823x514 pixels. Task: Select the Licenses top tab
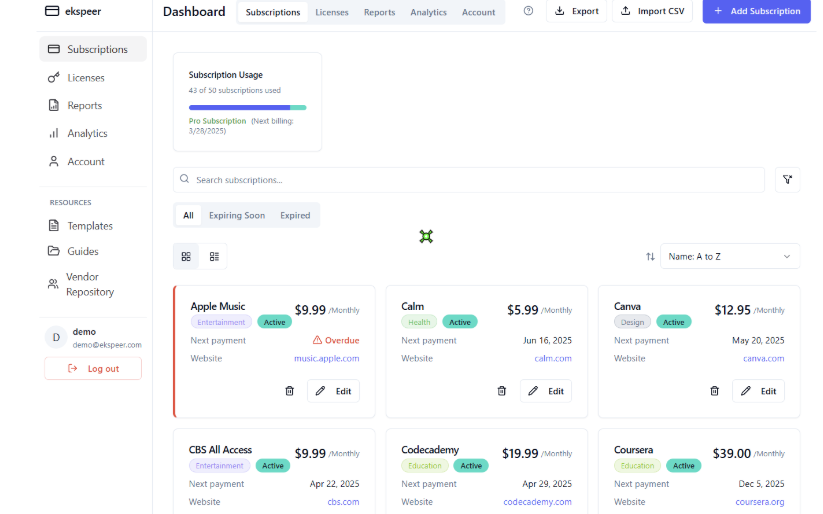(332, 12)
